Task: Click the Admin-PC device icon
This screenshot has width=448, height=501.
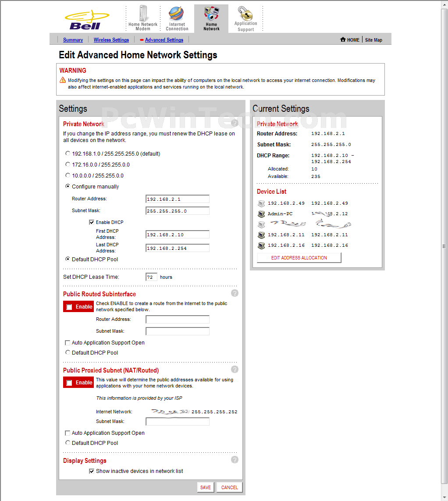Action: (x=261, y=214)
